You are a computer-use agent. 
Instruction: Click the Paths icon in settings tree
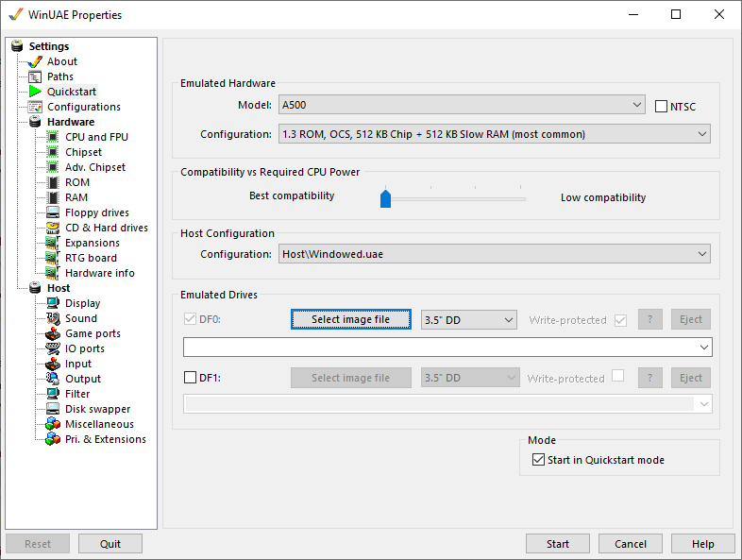click(x=35, y=76)
